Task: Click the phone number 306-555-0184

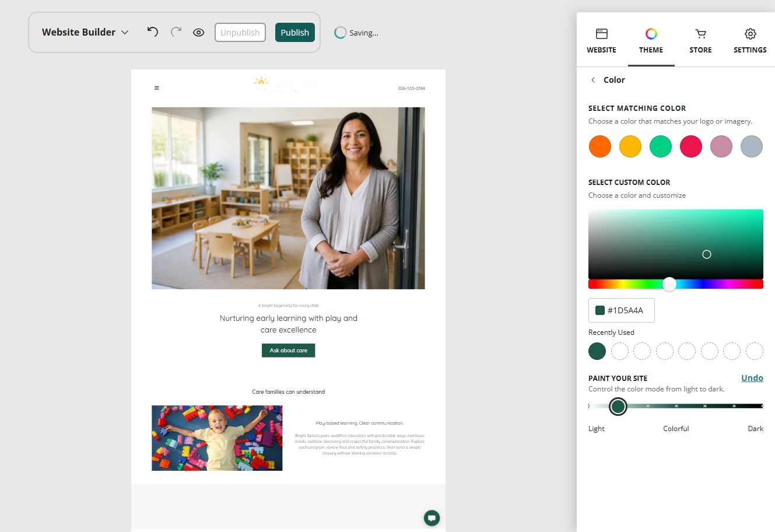Action: coord(412,89)
